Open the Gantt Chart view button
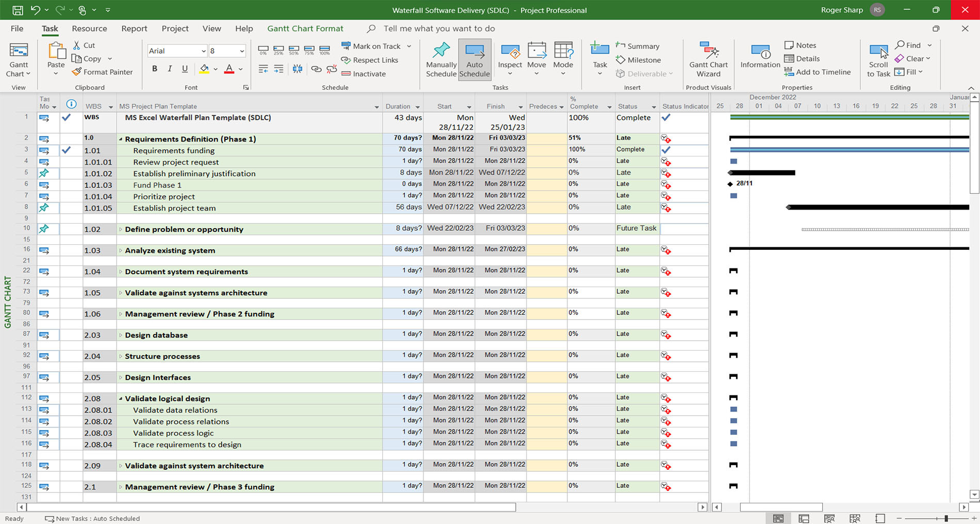The width and height of the screenshot is (980, 524). pyautogui.click(x=19, y=60)
